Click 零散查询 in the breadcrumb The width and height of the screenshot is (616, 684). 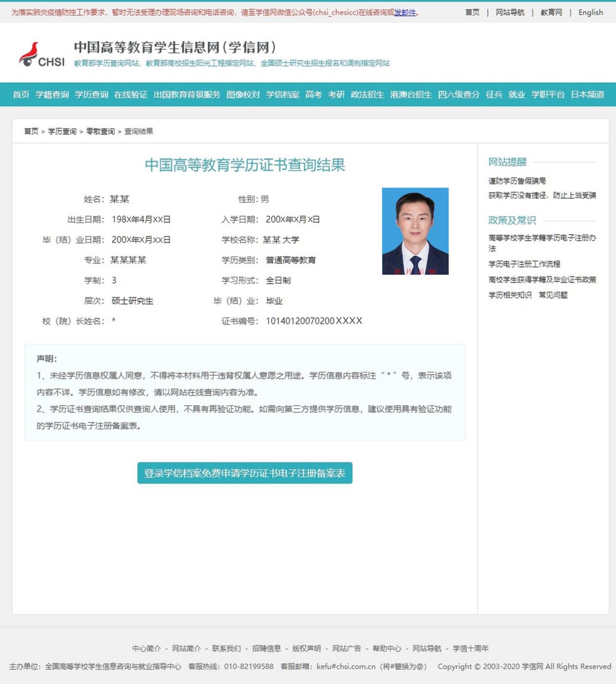coord(100,131)
